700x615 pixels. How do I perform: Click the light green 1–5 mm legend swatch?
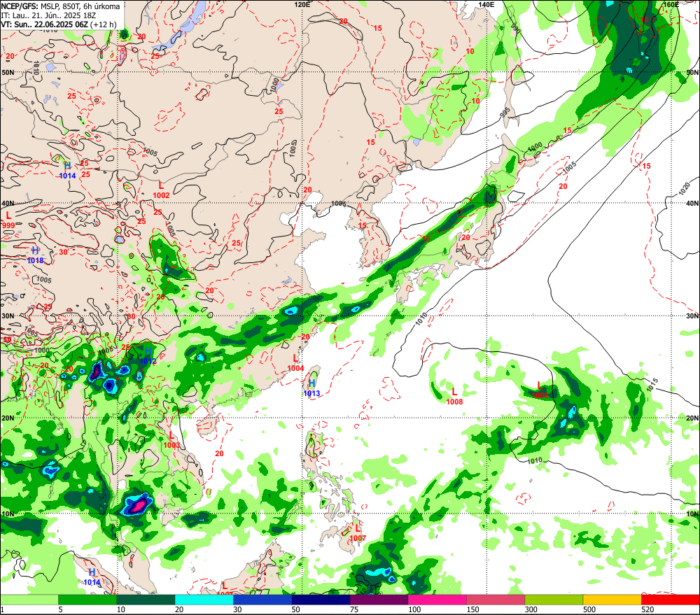[x=29, y=600]
